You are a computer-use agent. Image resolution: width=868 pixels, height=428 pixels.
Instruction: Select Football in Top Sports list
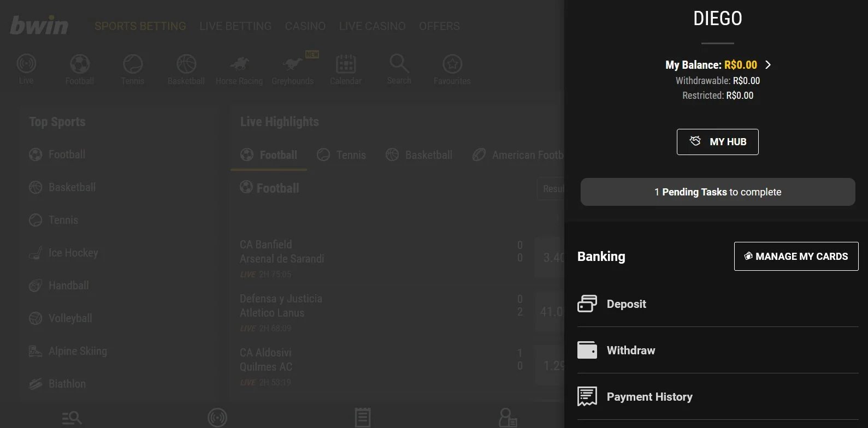pyautogui.click(x=67, y=154)
